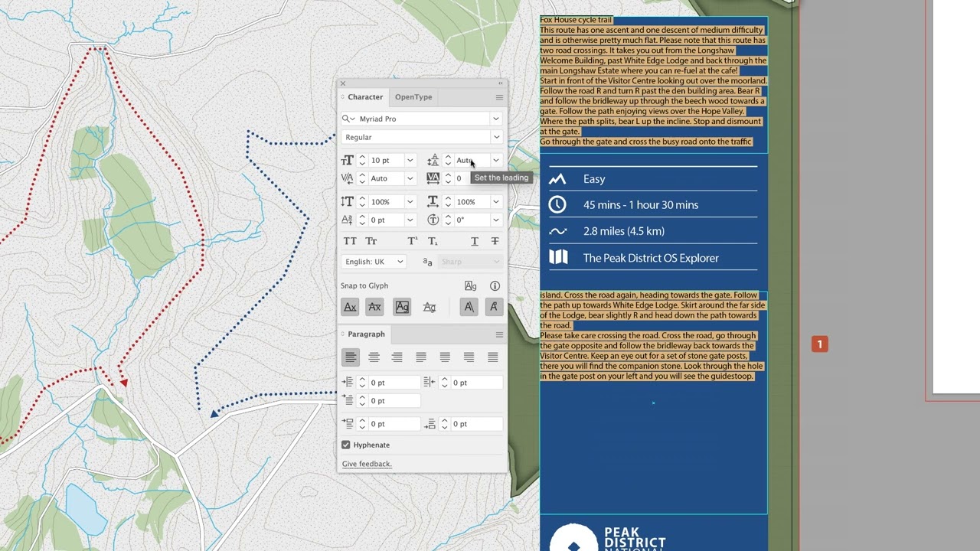Justify paragraph with last line centered
This screenshot has height=551, width=980.
tap(445, 357)
